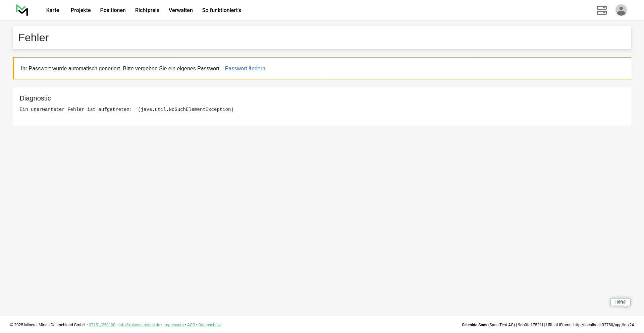Click the NoSuchElementException error message text
The image size is (644, 333).
click(x=126, y=110)
